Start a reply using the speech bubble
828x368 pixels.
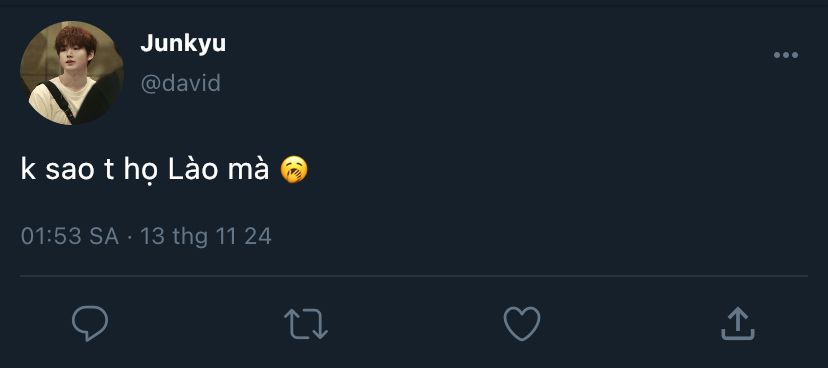pyautogui.click(x=90, y=323)
